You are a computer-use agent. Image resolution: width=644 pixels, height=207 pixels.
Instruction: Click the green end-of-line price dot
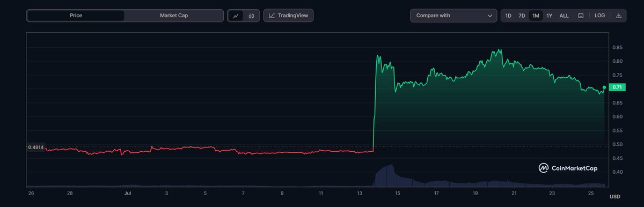coord(605,87)
